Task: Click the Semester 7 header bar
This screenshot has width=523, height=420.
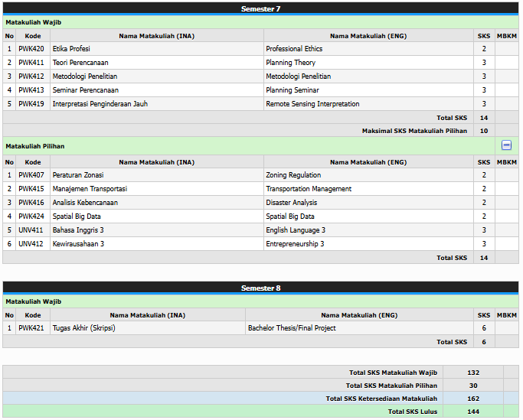Action: tap(260, 8)
